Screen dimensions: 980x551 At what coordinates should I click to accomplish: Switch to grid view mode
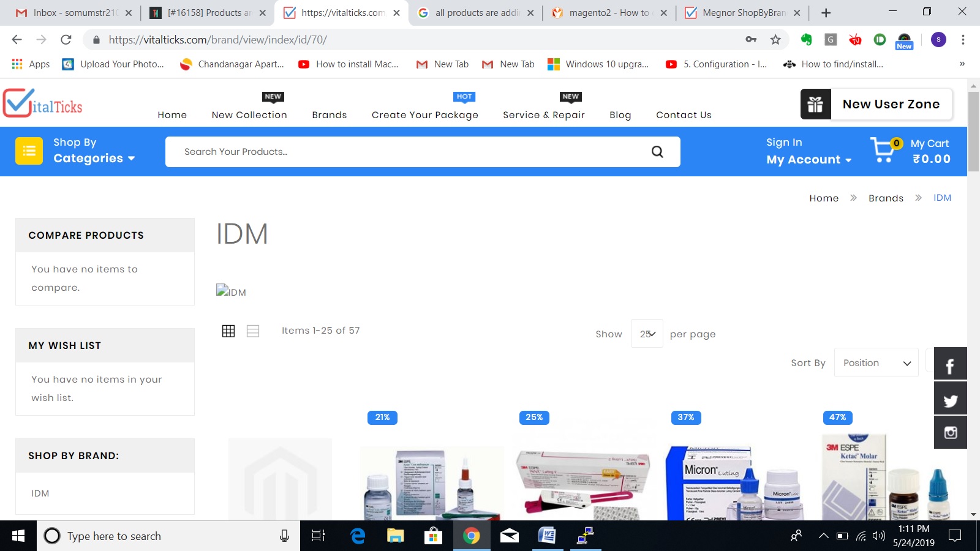228,331
